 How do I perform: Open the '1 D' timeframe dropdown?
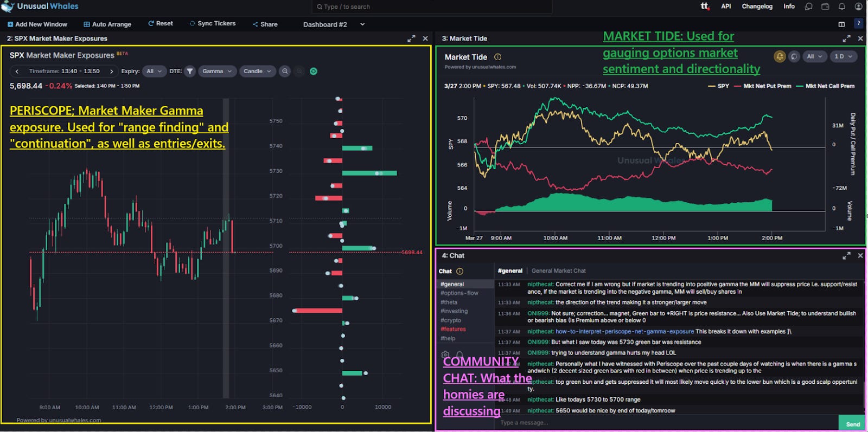click(x=843, y=56)
